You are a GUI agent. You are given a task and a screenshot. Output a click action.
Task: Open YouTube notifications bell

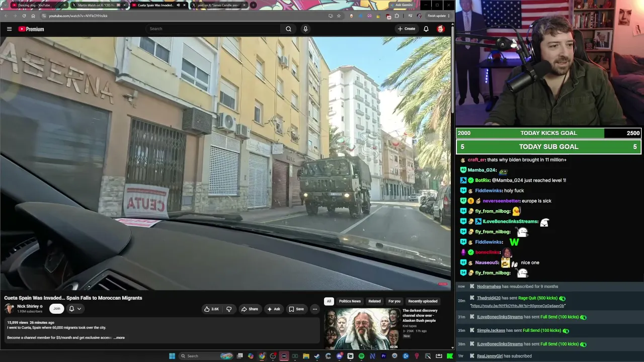(426, 29)
